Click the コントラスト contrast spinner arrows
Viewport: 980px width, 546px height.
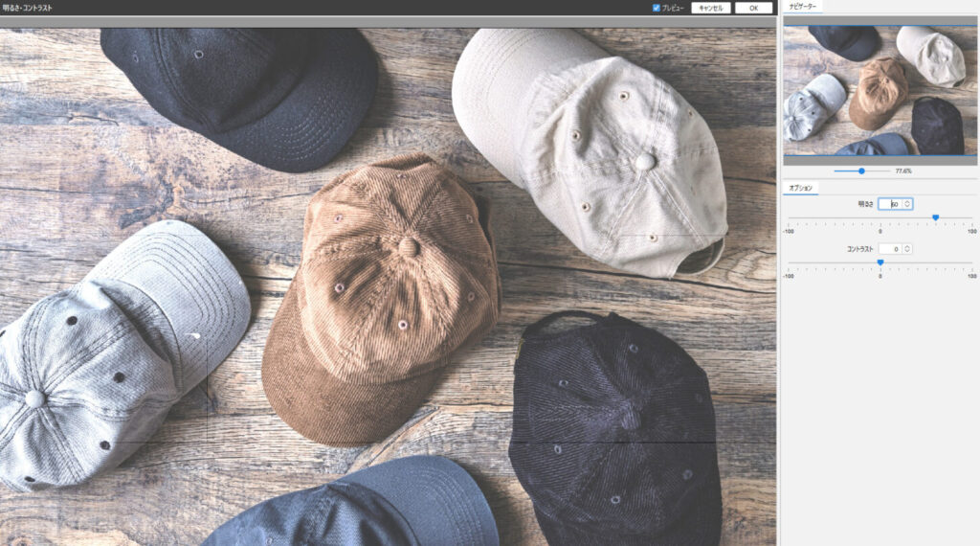(x=907, y=249)
